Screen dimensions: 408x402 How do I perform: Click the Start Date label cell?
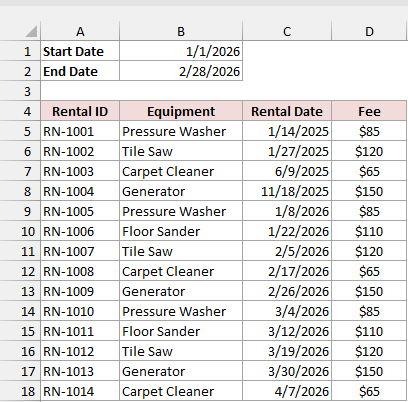[80, 51]
